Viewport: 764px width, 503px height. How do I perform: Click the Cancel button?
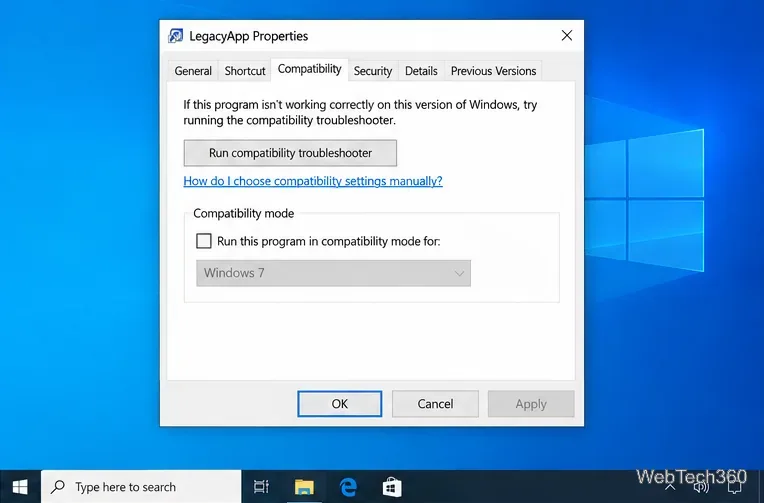point(435,404)
